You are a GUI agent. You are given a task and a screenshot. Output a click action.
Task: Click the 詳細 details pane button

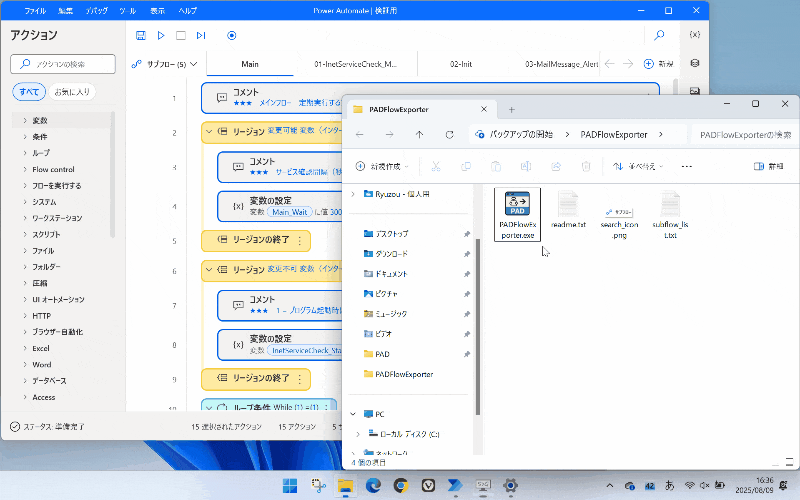pyautogui.click(x=768, y=166)
